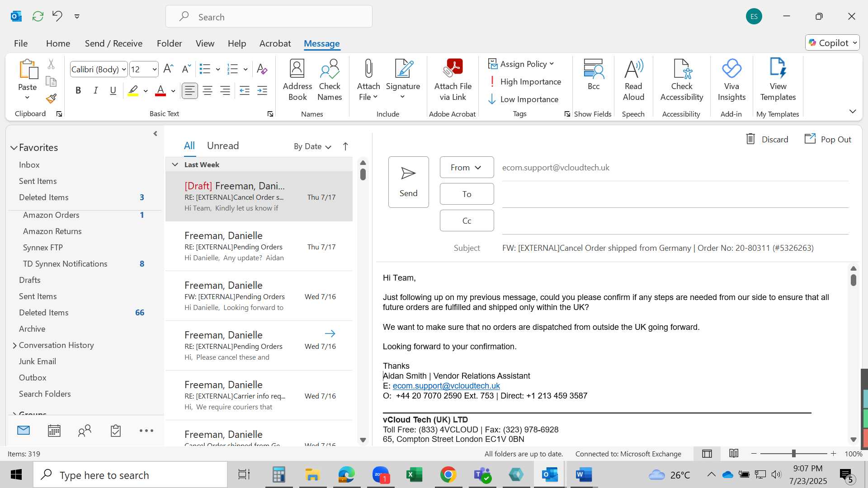Switch to the Home ribbon tab
Image resolution: width=868 pixels, height=488 pixels.
(58, 43)
